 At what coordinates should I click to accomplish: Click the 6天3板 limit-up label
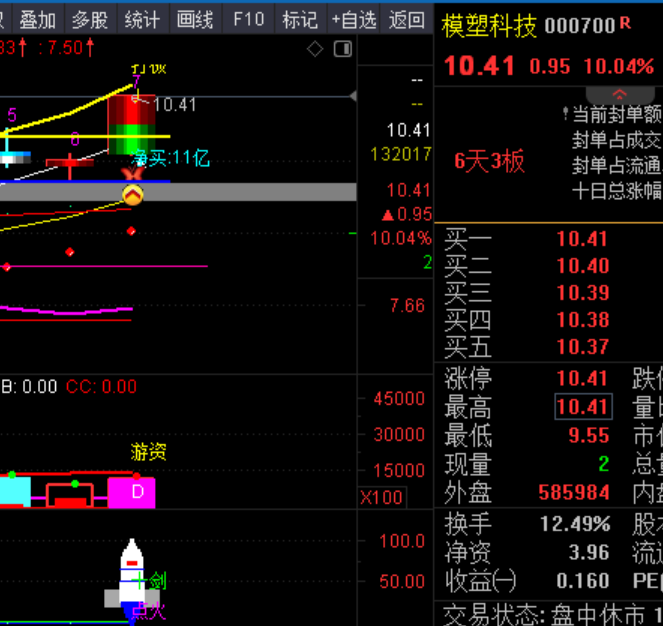490,161
